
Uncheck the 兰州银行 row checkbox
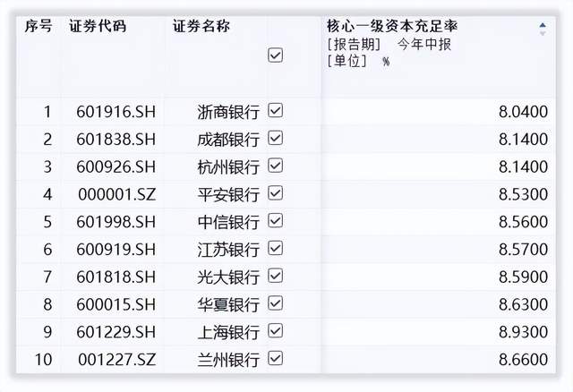click(275, 358)
